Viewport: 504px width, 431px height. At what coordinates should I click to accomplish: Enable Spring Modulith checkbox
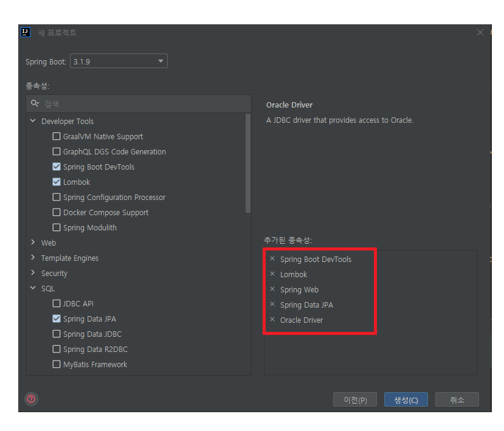(57, 227)
